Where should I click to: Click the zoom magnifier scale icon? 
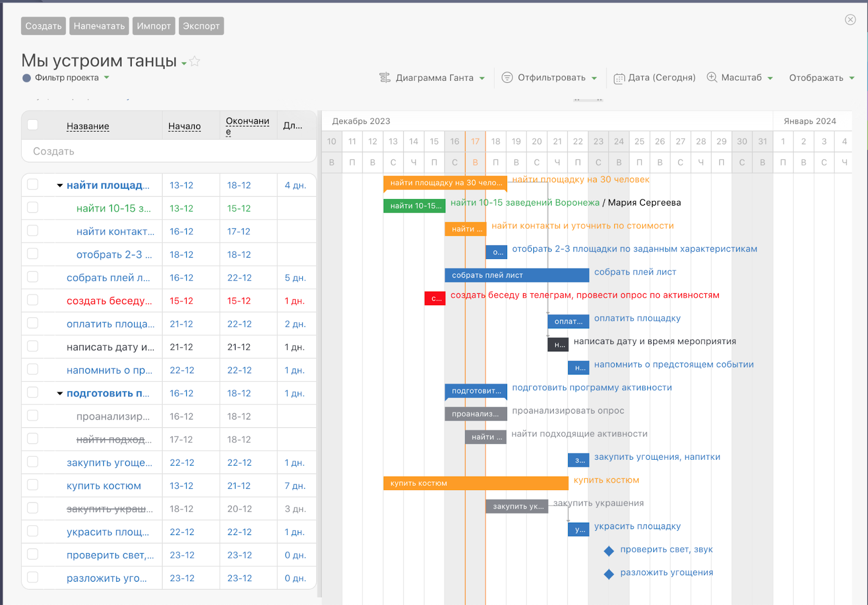pos(712,78)
